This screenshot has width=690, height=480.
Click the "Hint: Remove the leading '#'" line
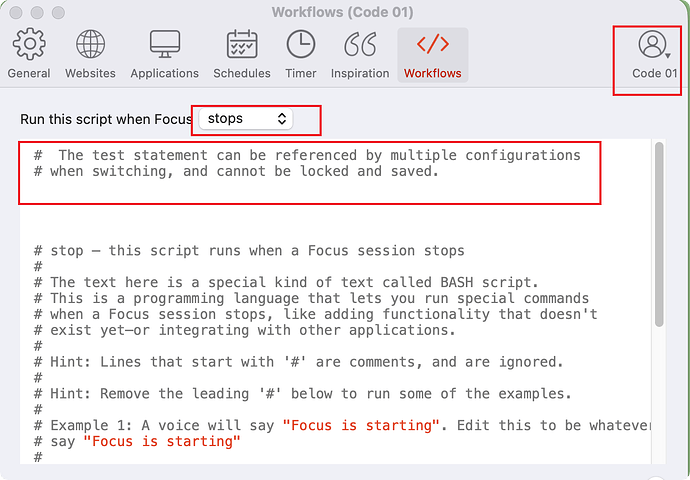(303, 393)
